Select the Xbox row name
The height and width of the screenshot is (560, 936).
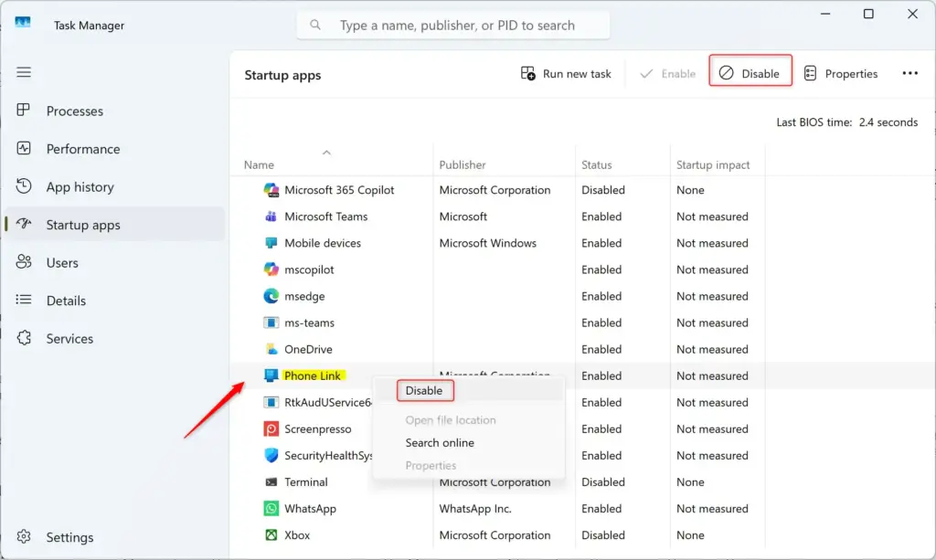click(x=297, y=535)
